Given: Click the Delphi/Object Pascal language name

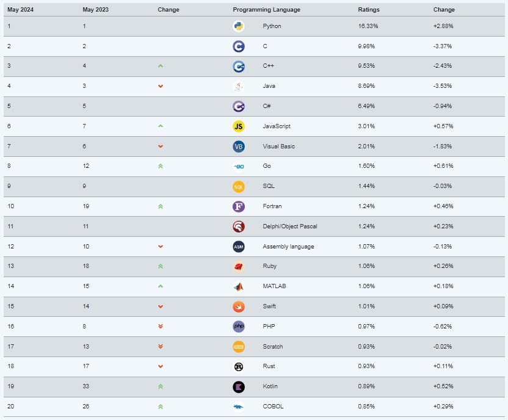Looking at the screenshot, I should [x=289, y=226].
